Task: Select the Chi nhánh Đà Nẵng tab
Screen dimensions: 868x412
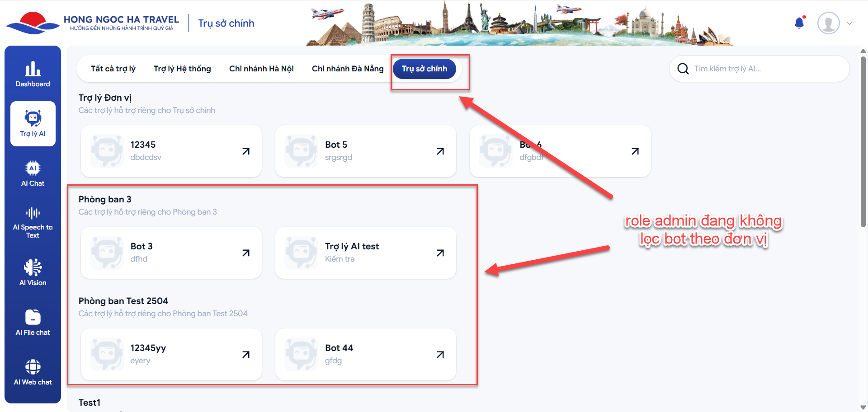Action: [348, 69]
